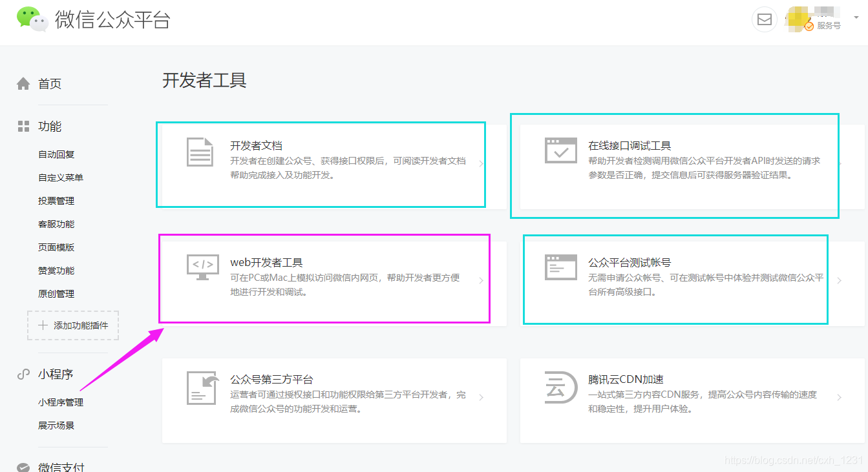The width and height of the screenshot is (868, 472).
Task: Open arrow chevron on 腾讯云CDN加速 card
Action: [x=839, y=398]
